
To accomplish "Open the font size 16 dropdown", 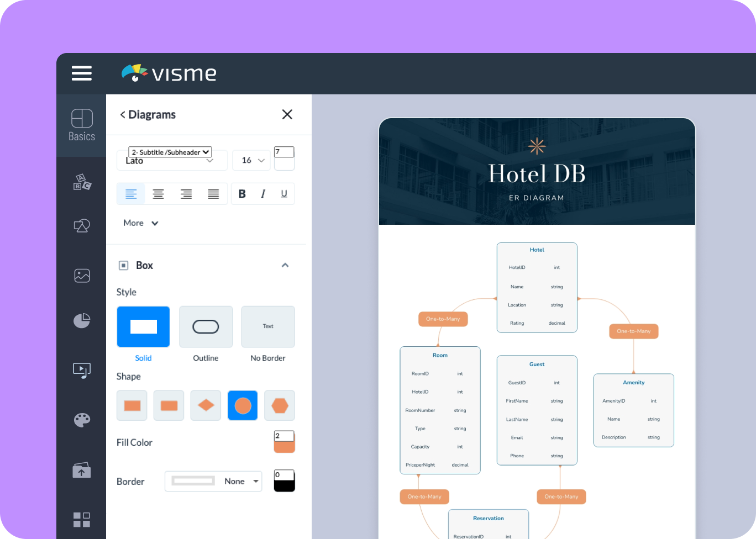I will coord(252,160).
